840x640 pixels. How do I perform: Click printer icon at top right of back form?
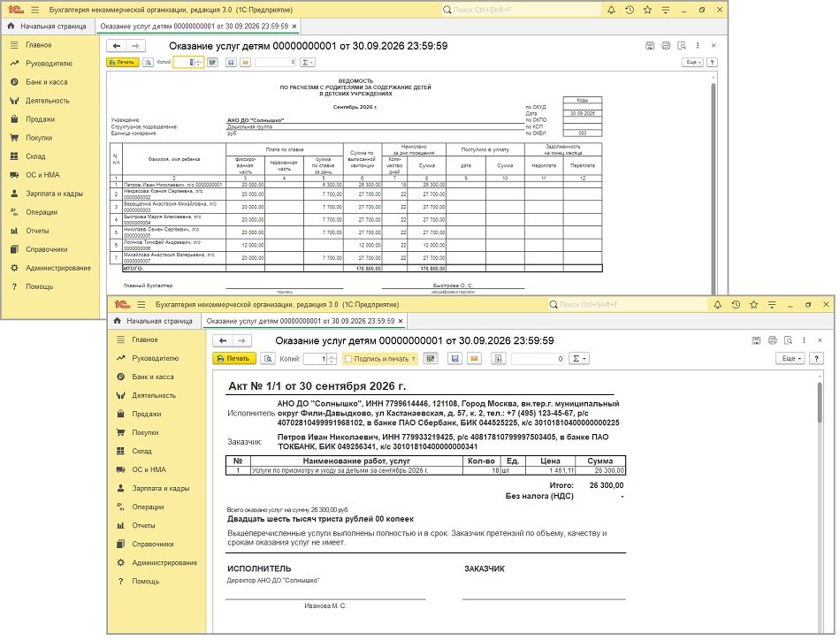tap(666, 45)
